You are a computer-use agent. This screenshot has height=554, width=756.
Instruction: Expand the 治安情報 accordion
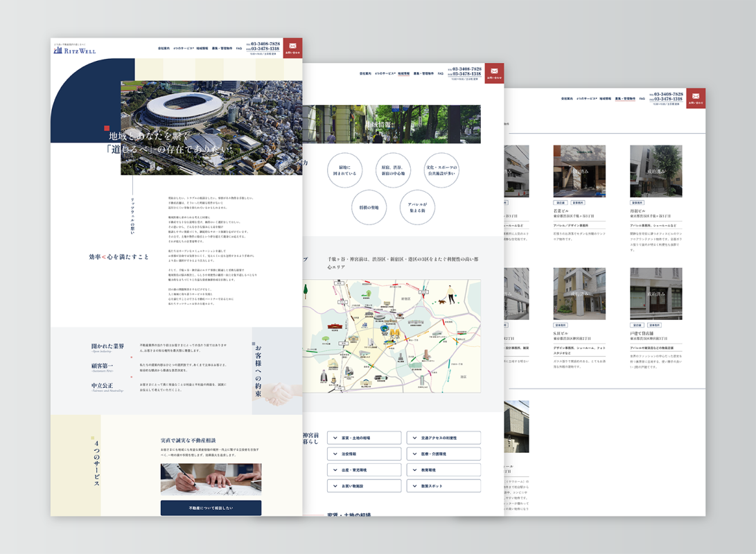(364, 454)
